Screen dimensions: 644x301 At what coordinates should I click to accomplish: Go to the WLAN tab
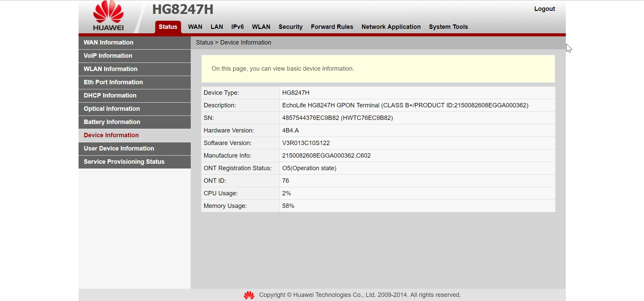click(261, 27)
